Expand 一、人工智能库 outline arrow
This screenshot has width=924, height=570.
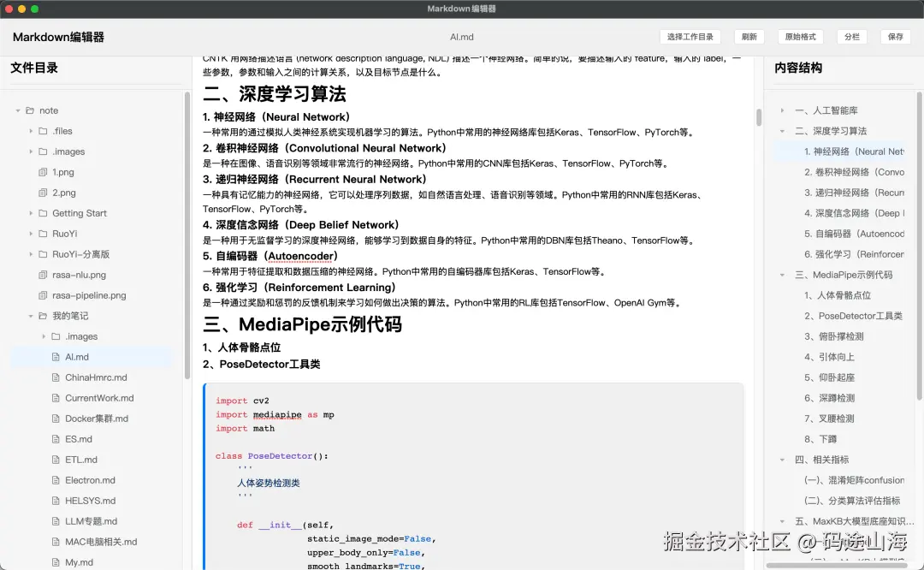pos(783,110)
